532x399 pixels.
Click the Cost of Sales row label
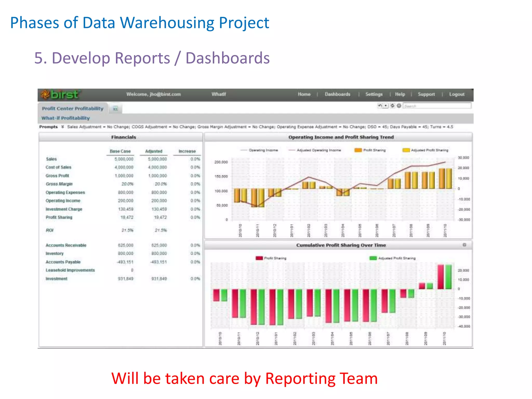58,167
